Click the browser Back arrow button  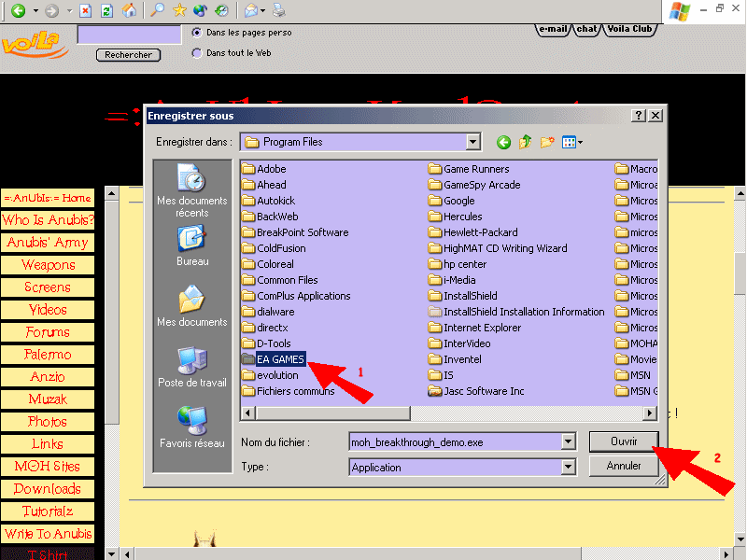click(18, 10)
